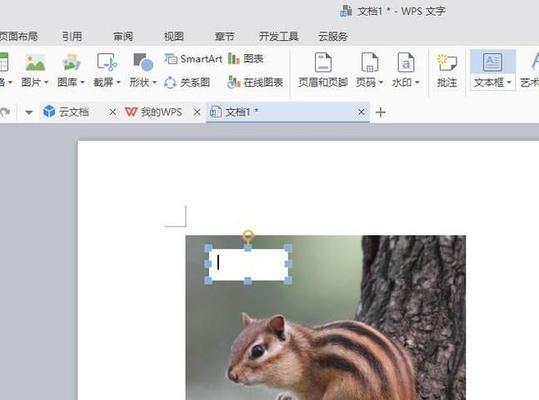Expand the 水印 dropdown arrow
The image size is (539, 400).
pos(417,82)
